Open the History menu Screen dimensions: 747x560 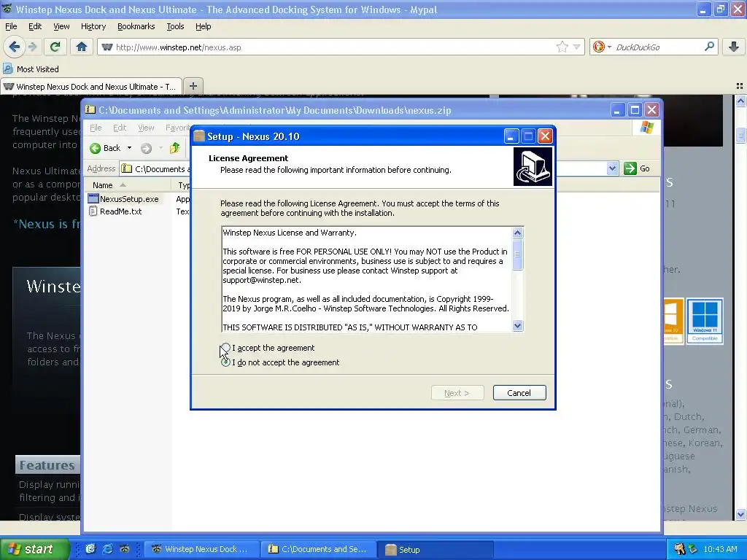pyautogui.click(x=93, y=26)
